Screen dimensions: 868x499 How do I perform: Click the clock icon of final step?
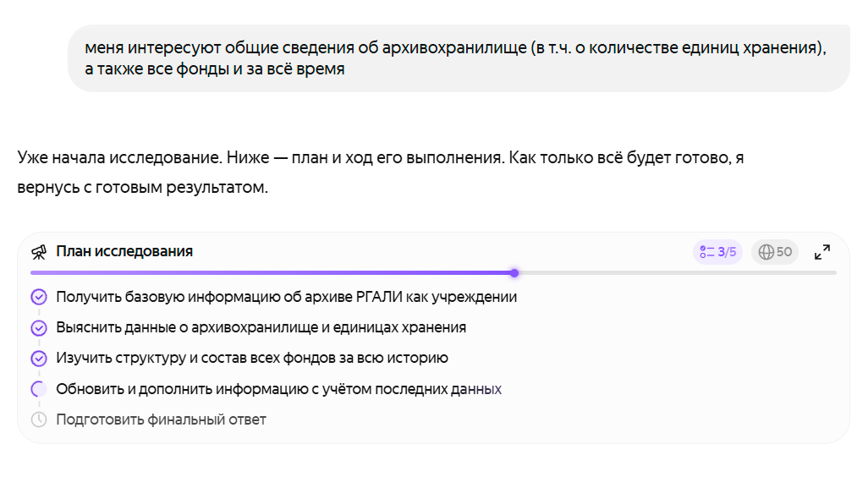[x=39, y=419]
